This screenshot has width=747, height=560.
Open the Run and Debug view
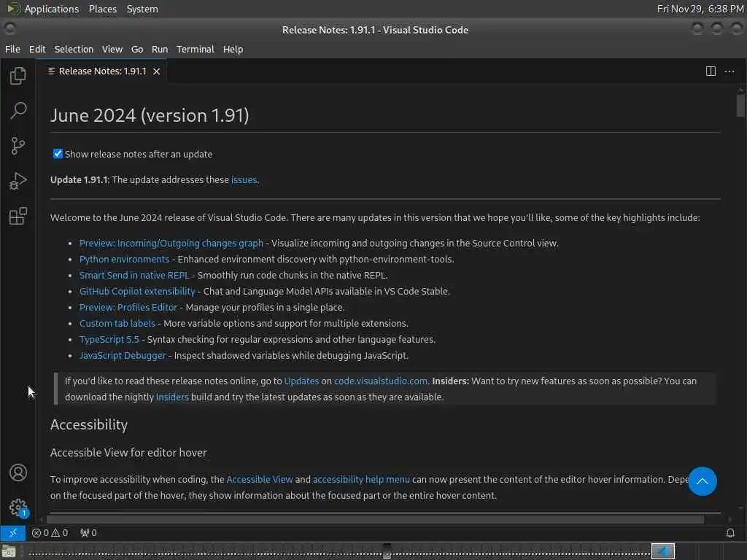(x=18, y=181)
